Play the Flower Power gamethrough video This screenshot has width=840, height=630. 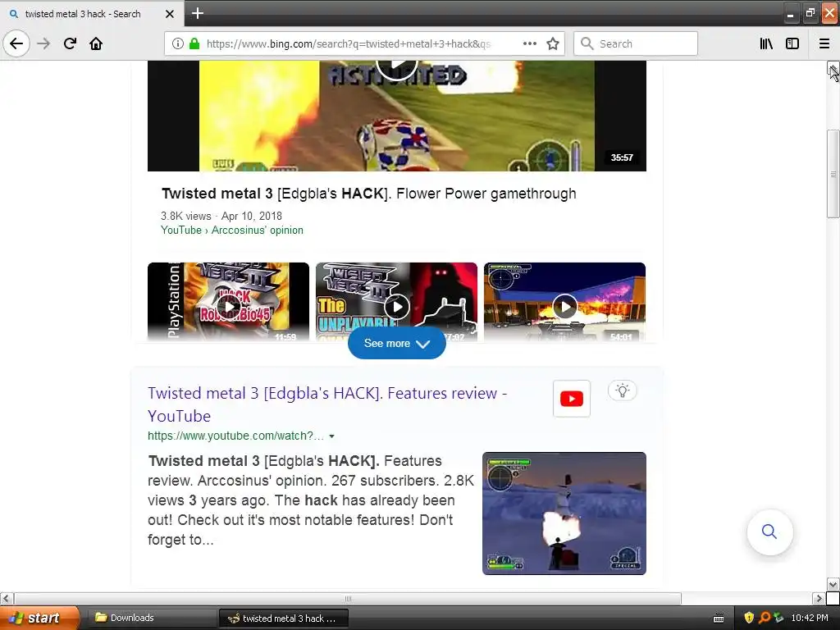point(396,116)
